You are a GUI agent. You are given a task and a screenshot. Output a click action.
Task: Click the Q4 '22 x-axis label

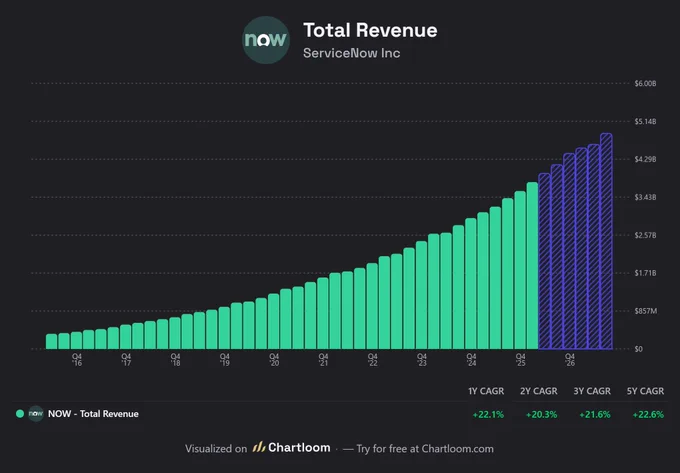click(x=373, y=360)
